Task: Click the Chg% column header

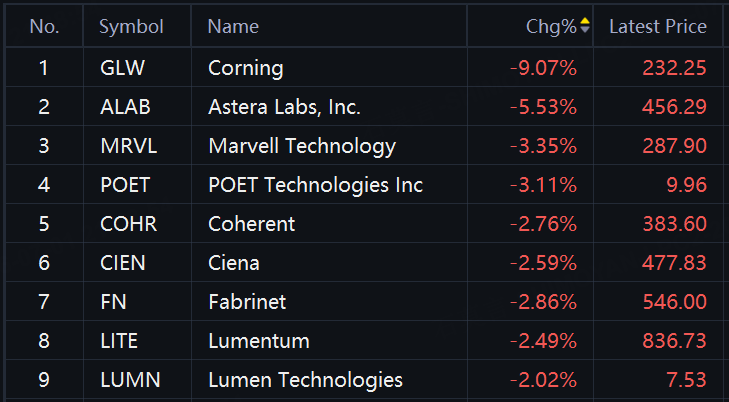Action: coord(551,26)
